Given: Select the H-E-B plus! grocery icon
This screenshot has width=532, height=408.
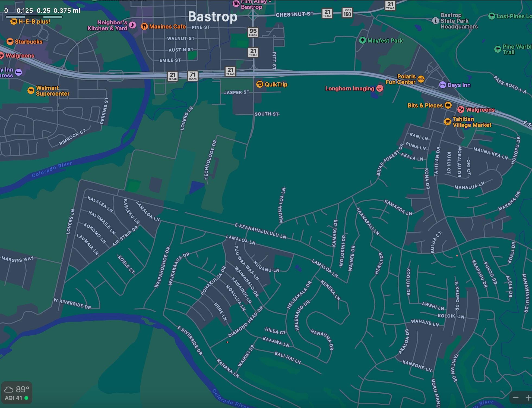Looking at the screenshot, I should point(14,21).
